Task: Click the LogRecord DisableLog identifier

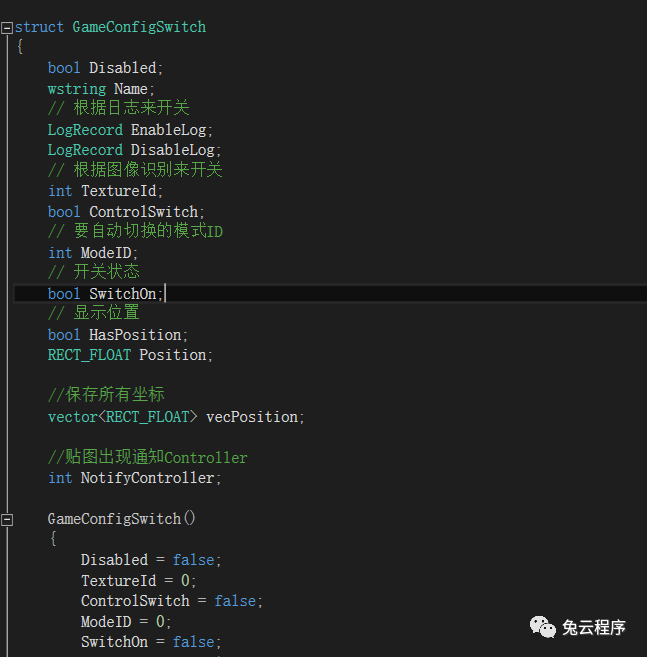Action: (176, 150)
